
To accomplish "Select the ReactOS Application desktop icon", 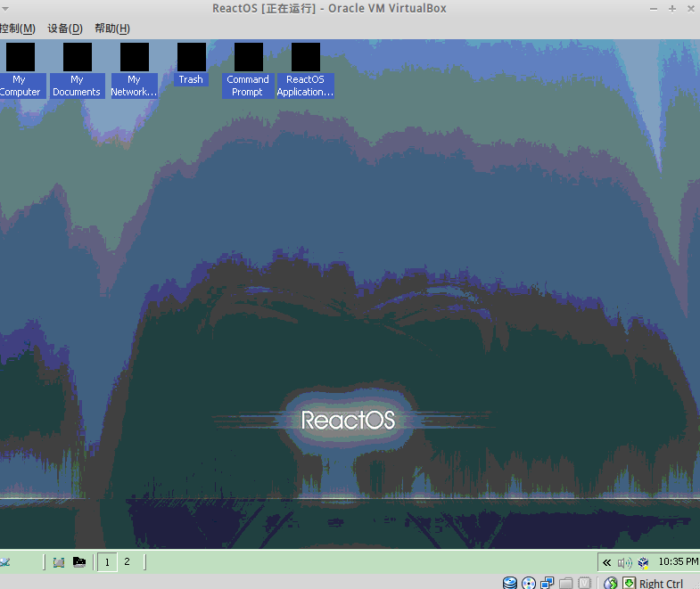I will pyautogui.click(x=305, y=70).
